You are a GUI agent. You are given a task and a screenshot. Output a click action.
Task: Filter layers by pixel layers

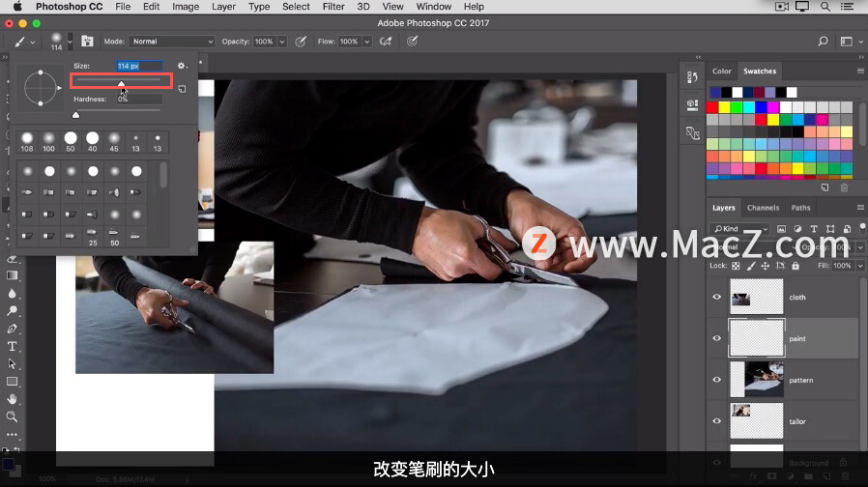click(781, 229)
